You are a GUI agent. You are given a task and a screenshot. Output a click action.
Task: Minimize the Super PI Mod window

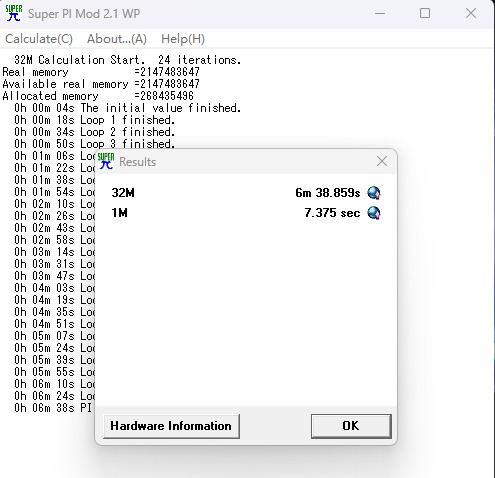coord(380,13)
